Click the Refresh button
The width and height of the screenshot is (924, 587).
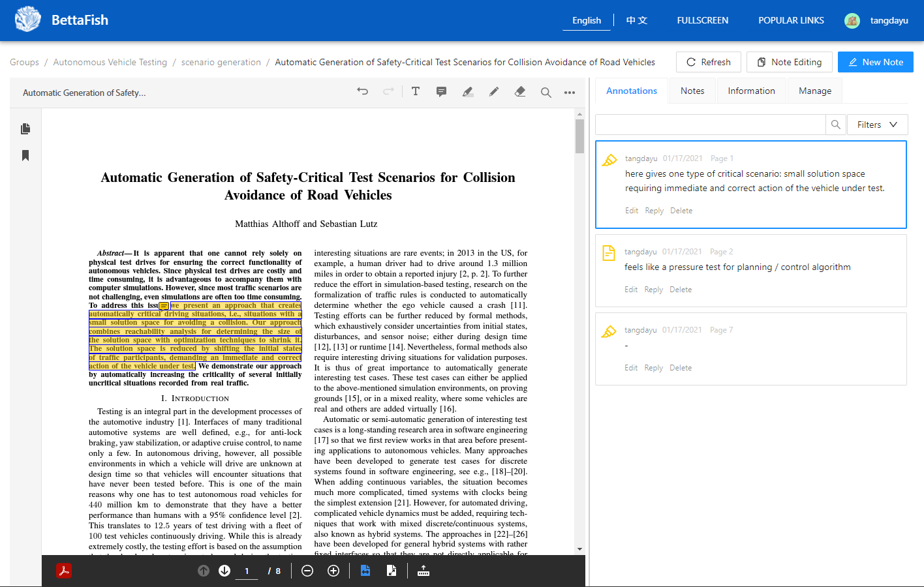tap(709, 62)
